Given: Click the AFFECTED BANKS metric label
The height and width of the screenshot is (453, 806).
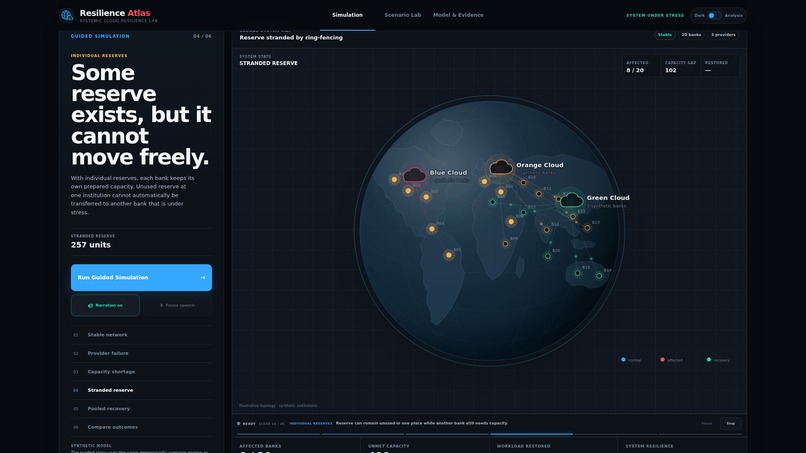Looking at the screenshot, I should (x=260, y=446).
